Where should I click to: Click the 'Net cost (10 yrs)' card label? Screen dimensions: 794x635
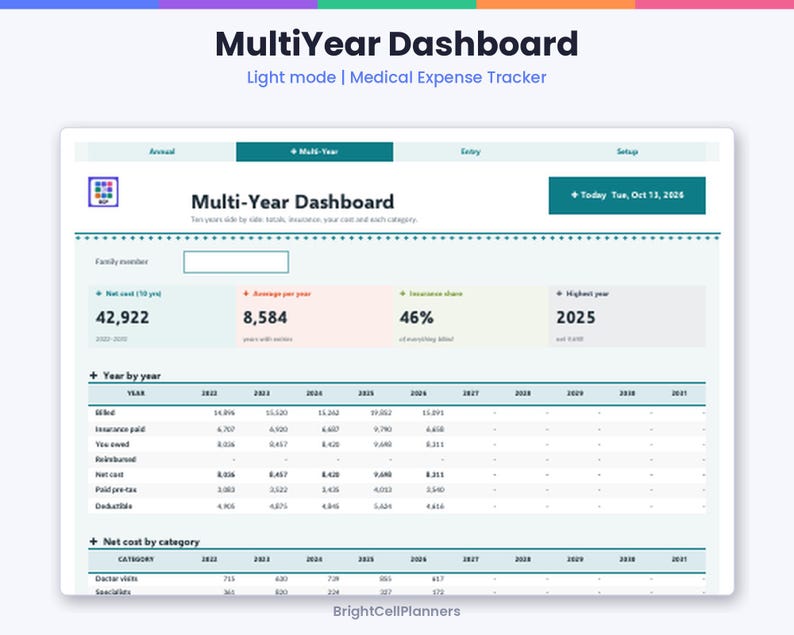coord(133,293)
